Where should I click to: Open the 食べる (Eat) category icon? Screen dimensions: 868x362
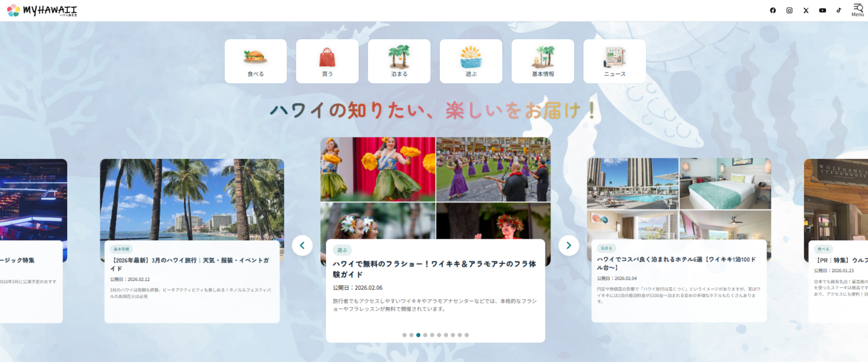[255, 57]
